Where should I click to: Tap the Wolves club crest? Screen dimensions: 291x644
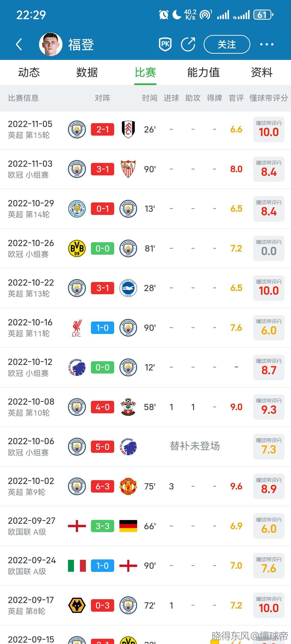tap(77, 605)
